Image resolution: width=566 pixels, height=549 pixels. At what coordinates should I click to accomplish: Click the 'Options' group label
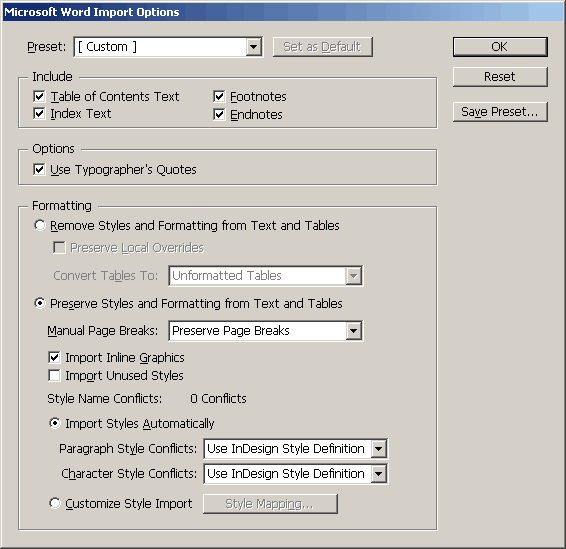click(53, 149)
